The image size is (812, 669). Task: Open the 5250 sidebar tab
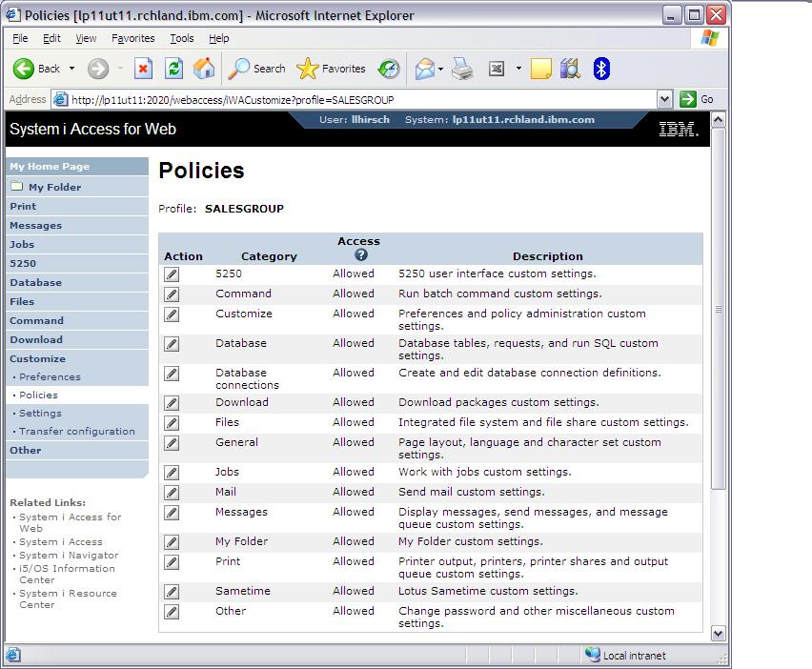(76, 264)
